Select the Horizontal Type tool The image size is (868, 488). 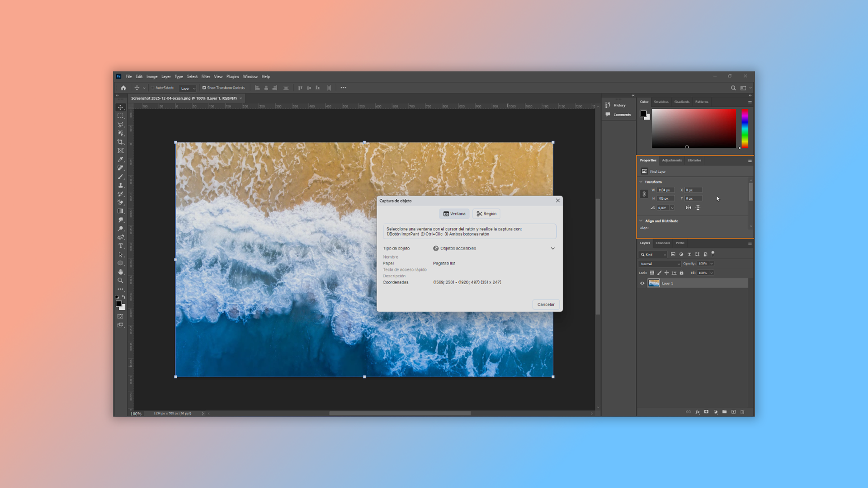[x=120, y=246]
